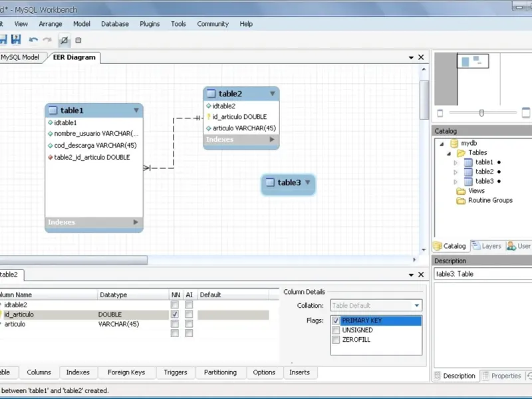Click the table3 icon on the diagram
Image resolution: width=532 pixels, height=399 pixels.
coord(269,183)
